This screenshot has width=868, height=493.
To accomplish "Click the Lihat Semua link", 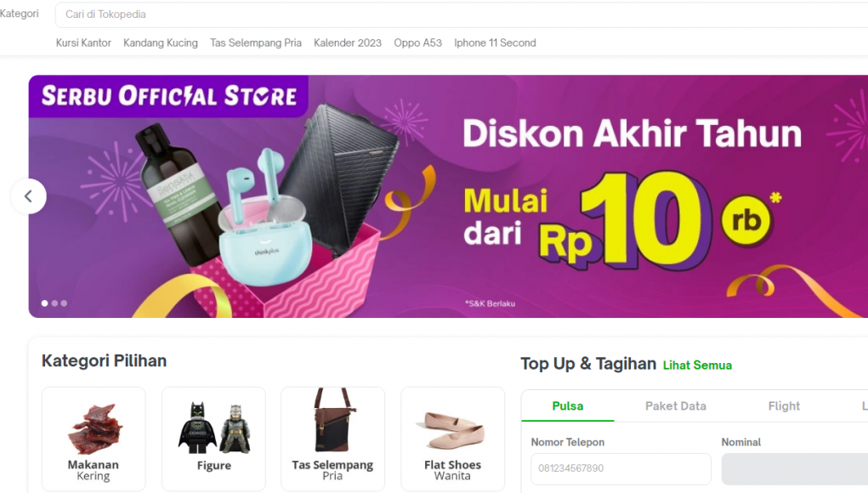I will (697, 365).
